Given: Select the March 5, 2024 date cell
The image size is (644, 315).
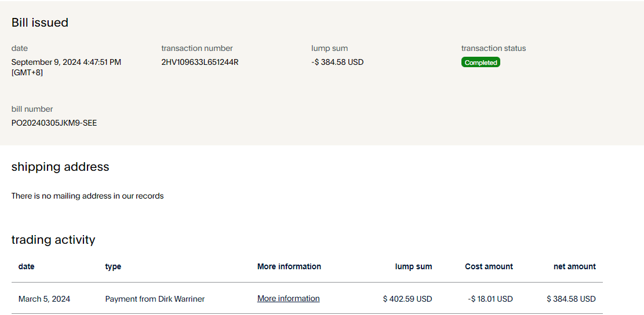Looking at the screenshot, I should pyautogui.click(x=44, y=299).
